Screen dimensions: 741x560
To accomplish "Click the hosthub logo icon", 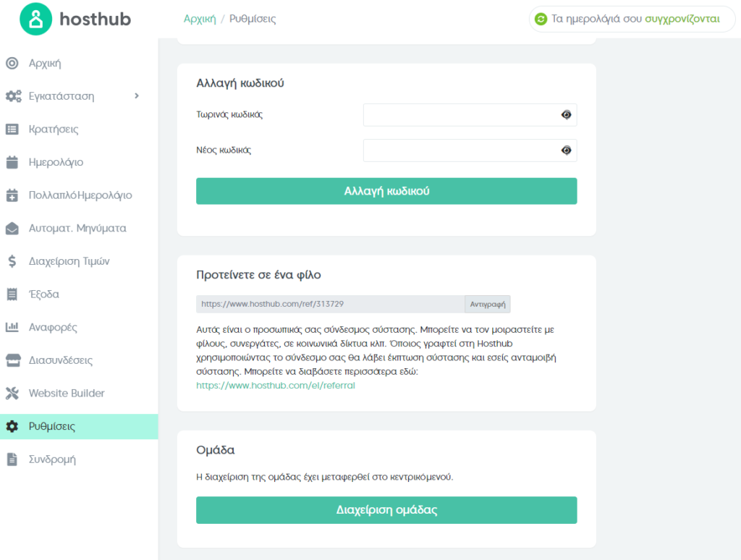I will click(35, 19).
